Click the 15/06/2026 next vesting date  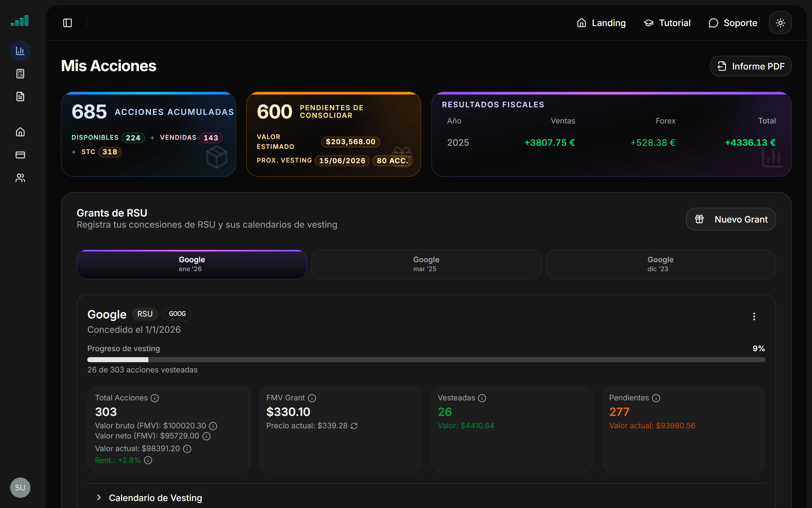(x=342, y=161)
